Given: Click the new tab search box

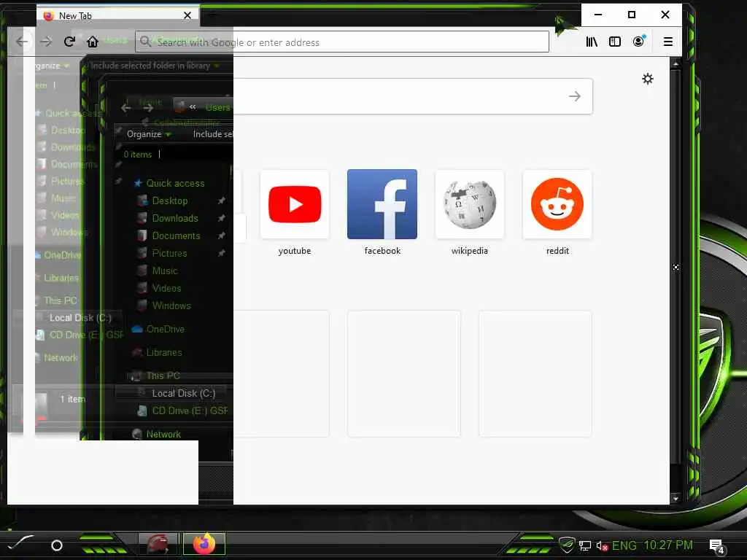Looking at the screenshot, I should click(x=413, y=96).
